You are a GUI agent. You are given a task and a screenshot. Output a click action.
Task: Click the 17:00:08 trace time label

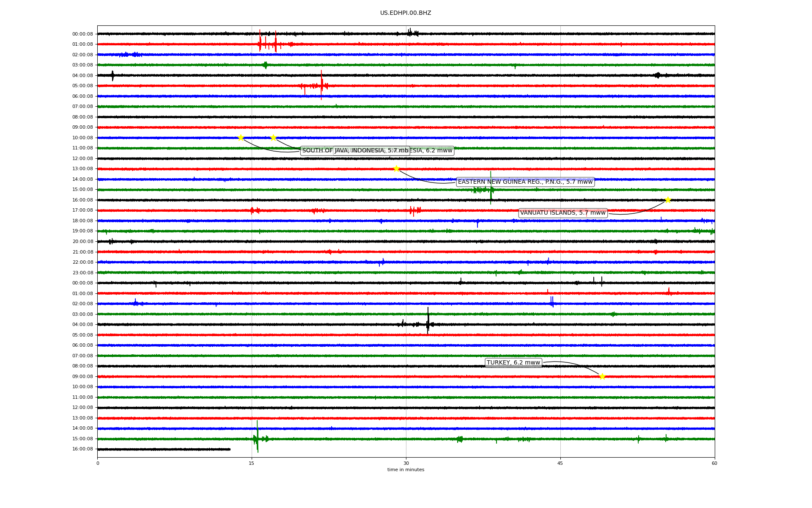point(82,210)
